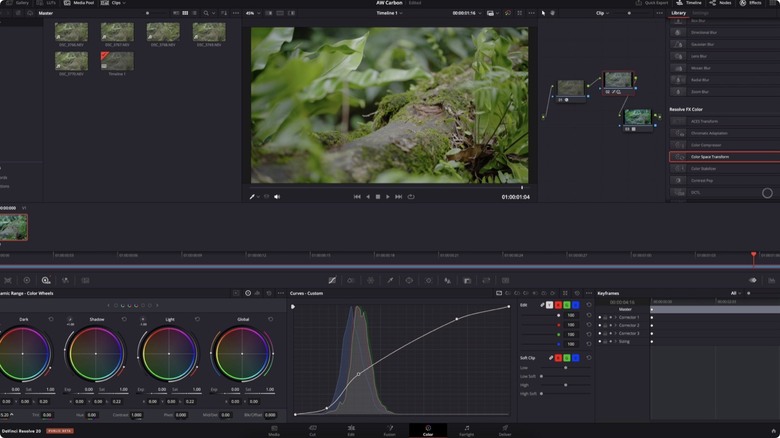
Task: Toggle the Edit curve luminance Y channel
Action: tap(549, 305)
